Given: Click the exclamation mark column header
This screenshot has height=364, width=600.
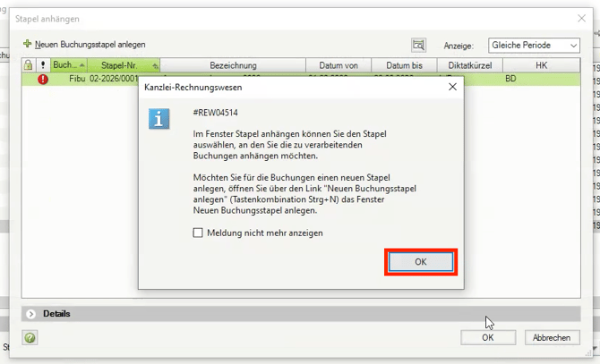Looking at the screenshot, I should point(42,65).
